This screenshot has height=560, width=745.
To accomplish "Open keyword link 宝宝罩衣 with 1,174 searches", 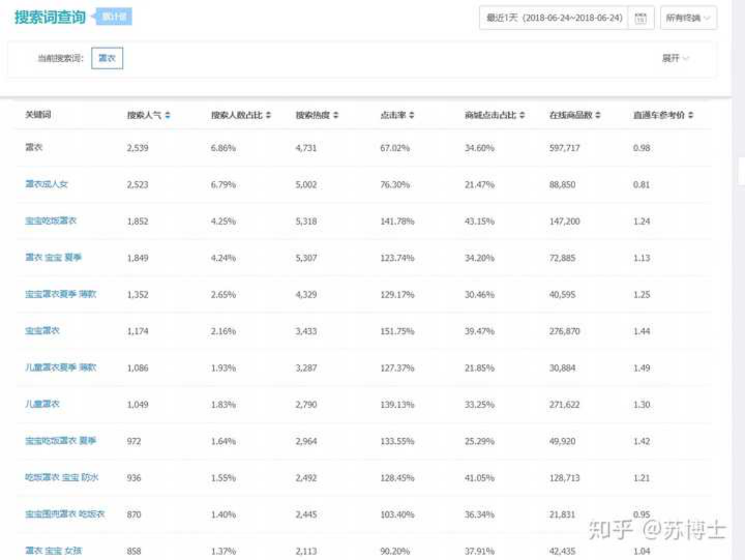I will [42, 331].
